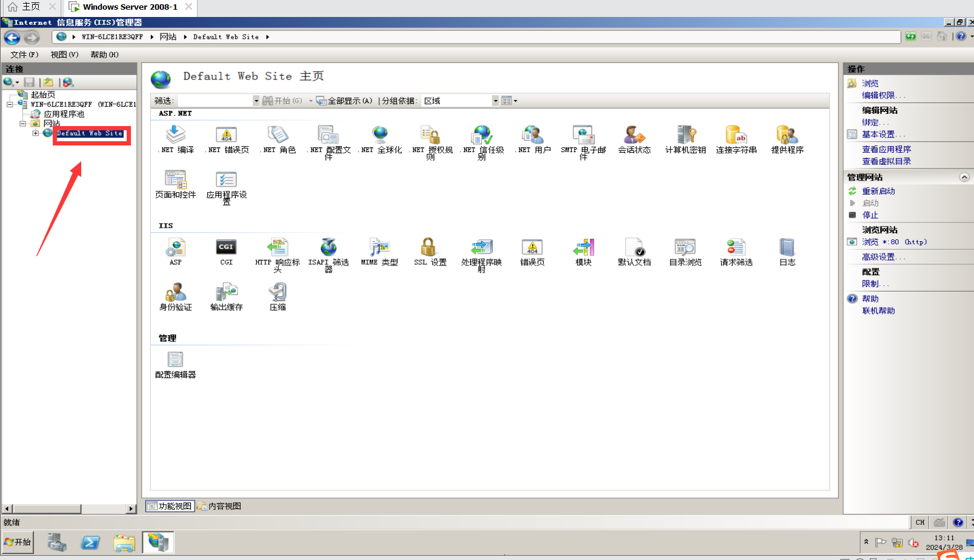The image size is (974, 560).
Task: Collapse the 管理网站 actions section
Action: (964, 177)
